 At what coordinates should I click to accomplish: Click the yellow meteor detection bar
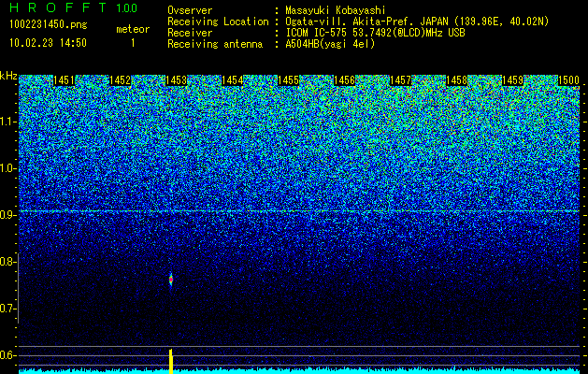click(x=171, y=361)
